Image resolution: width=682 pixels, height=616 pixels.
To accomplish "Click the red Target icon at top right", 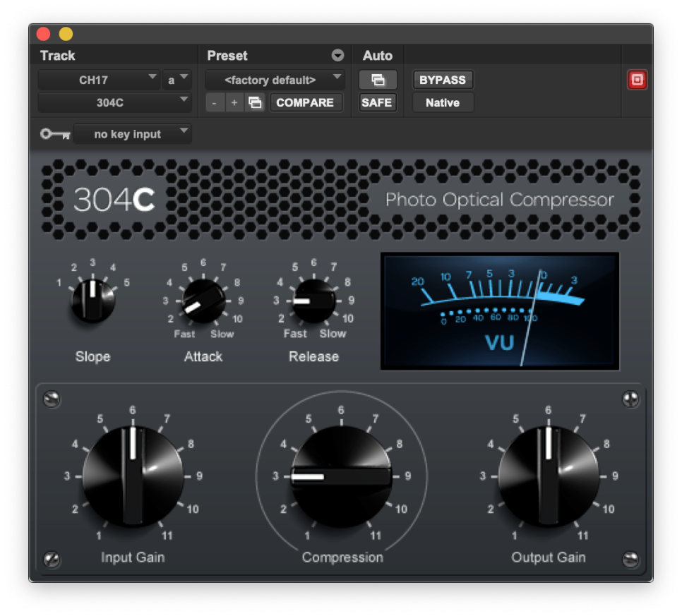I will [637, 80].
